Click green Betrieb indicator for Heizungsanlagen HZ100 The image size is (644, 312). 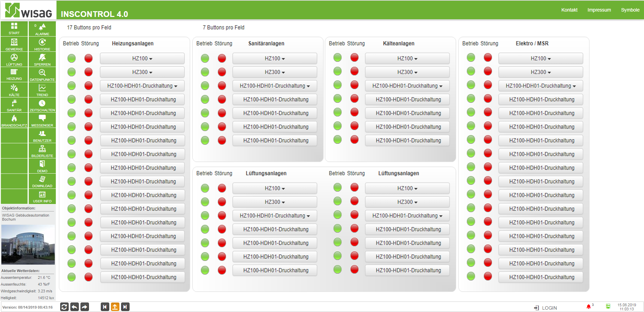coord(71,59)
